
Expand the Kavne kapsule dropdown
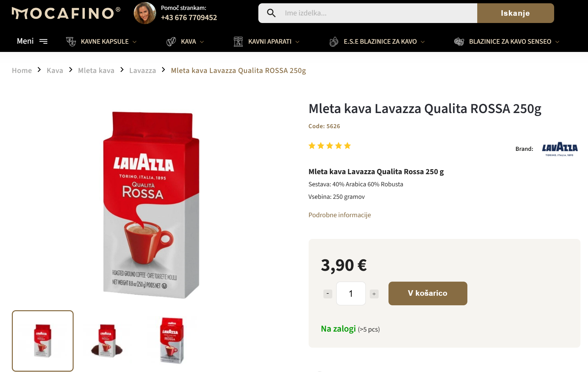click(134, 42)
